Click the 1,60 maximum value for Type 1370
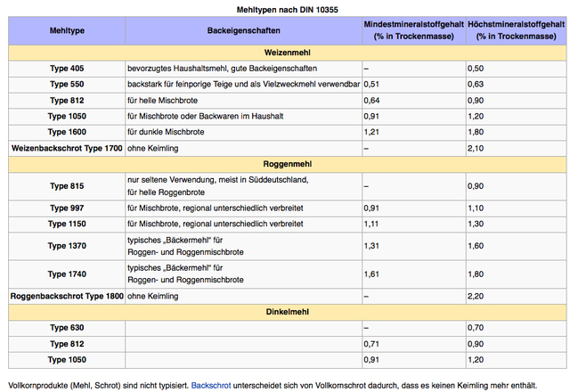The image size is (570, 392). pyautogui.click(x=476, y=246)
